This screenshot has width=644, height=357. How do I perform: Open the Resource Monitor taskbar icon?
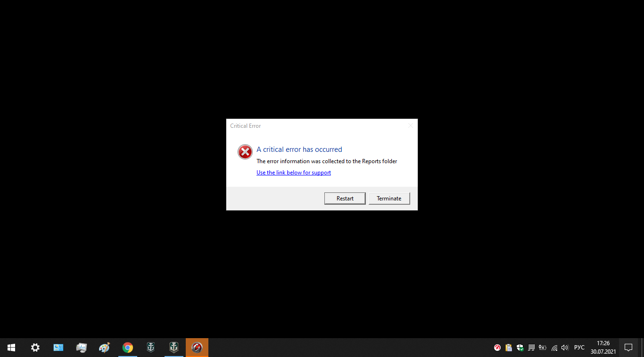point(82,348)
